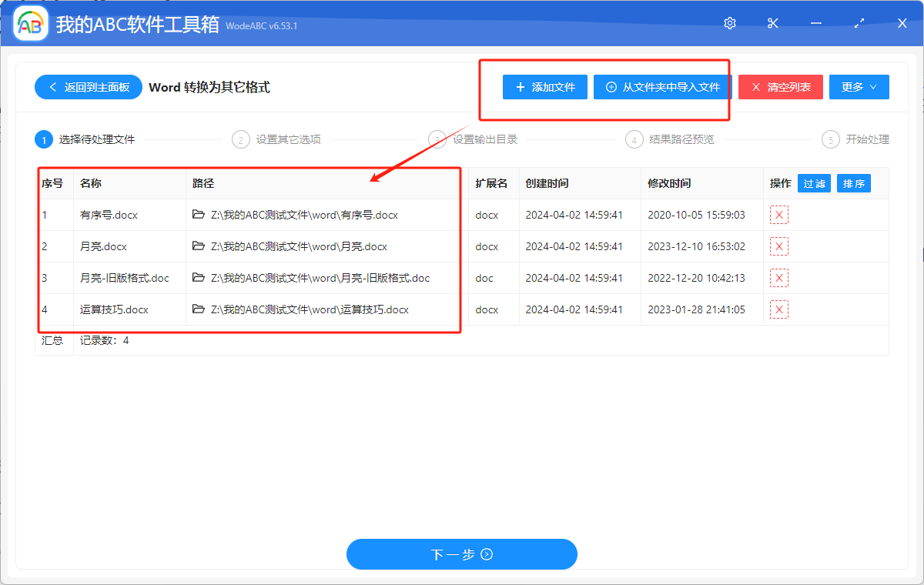Expand the 更多 dropdown menu
Screen dimensions: 924x585
tap(859, 87)
